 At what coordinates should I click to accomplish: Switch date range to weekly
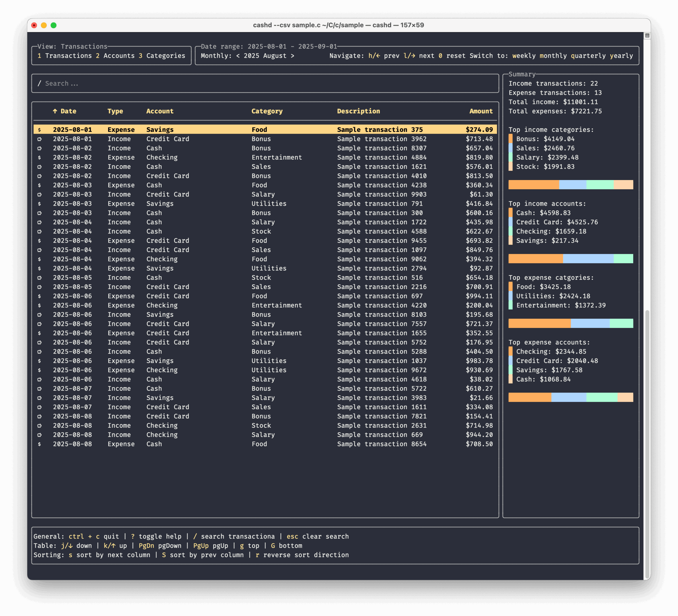tap(524, 56)
